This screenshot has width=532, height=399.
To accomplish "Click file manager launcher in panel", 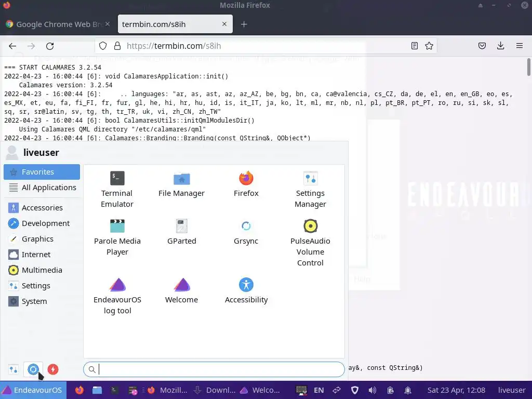I will tap(97, 390).
